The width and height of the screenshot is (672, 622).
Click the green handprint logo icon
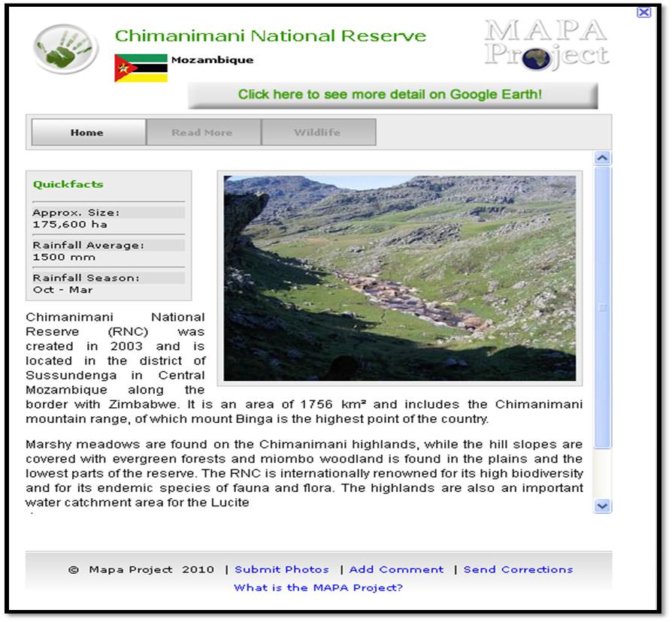click(65, 48)
